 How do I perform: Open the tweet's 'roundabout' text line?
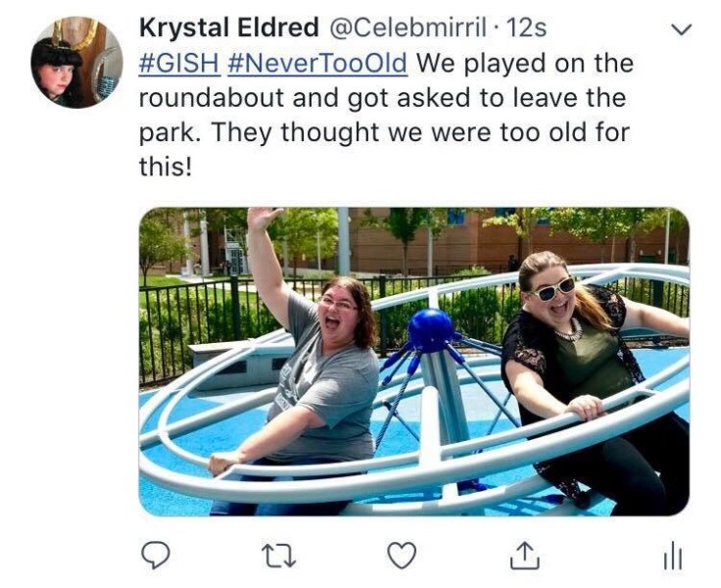pos(383,98)
